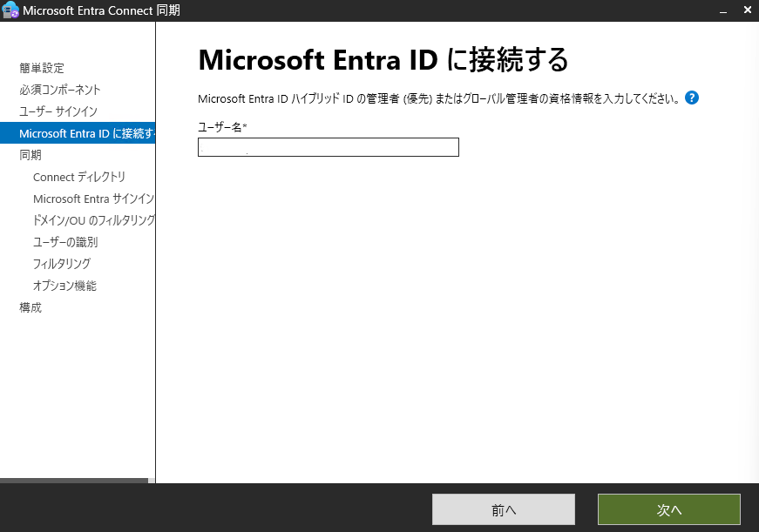Click the 前へ button
This screenshot has width=759, height=532.
[503, 509]
